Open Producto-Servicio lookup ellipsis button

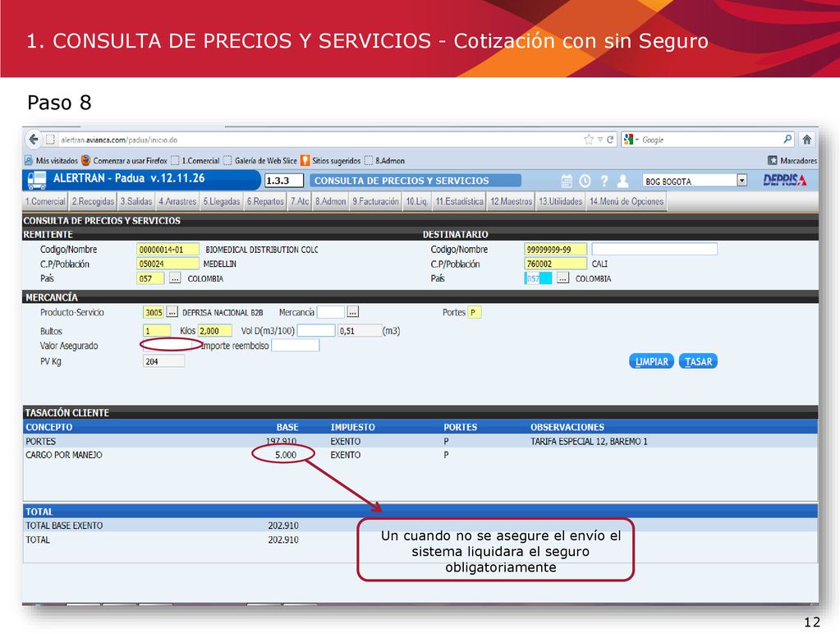point(172,312)
